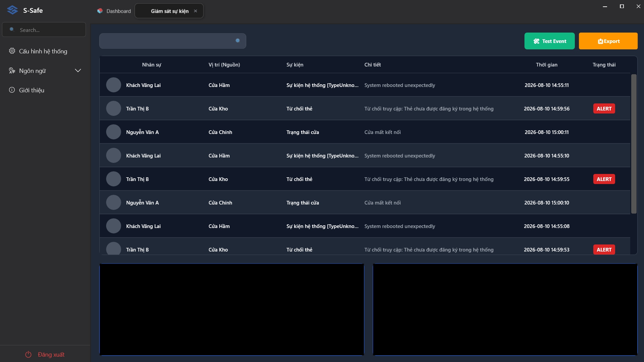Click the avatar of Trần Thị B at 14:59:55
The width and height of the screenshot is (644, 362).
click(113, 179)
